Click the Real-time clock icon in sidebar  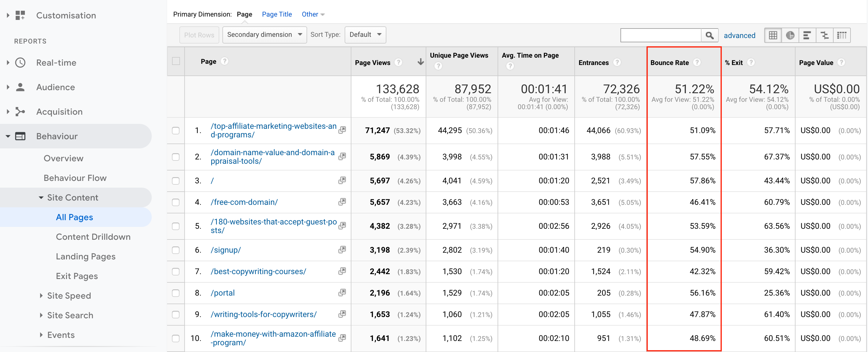click(x=20, y=63)
